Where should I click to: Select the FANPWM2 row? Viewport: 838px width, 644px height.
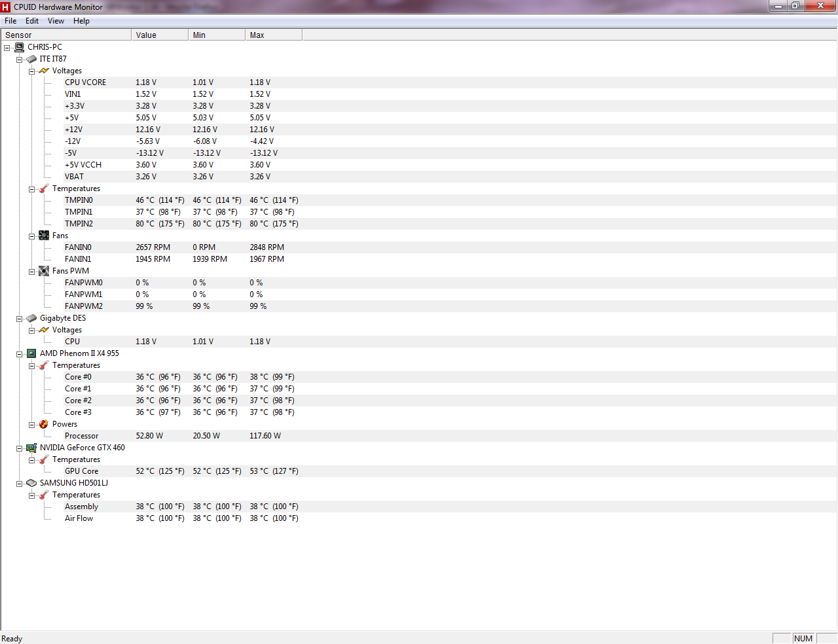419,306
